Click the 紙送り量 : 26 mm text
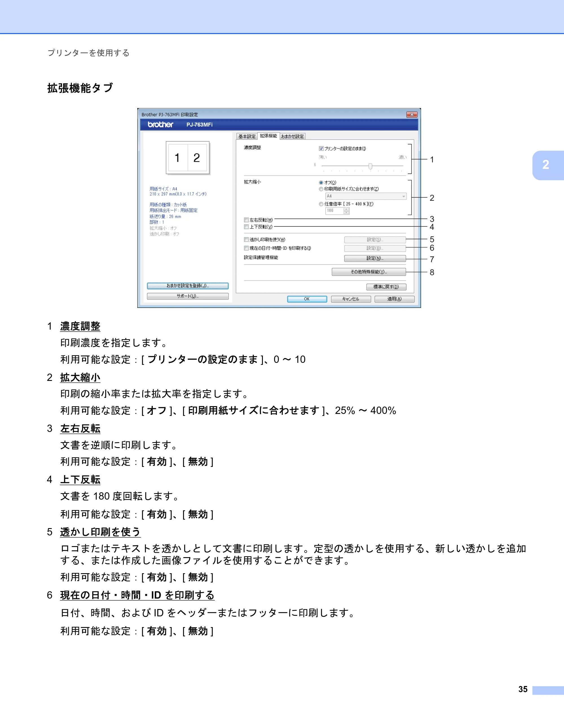 [165, 217]
